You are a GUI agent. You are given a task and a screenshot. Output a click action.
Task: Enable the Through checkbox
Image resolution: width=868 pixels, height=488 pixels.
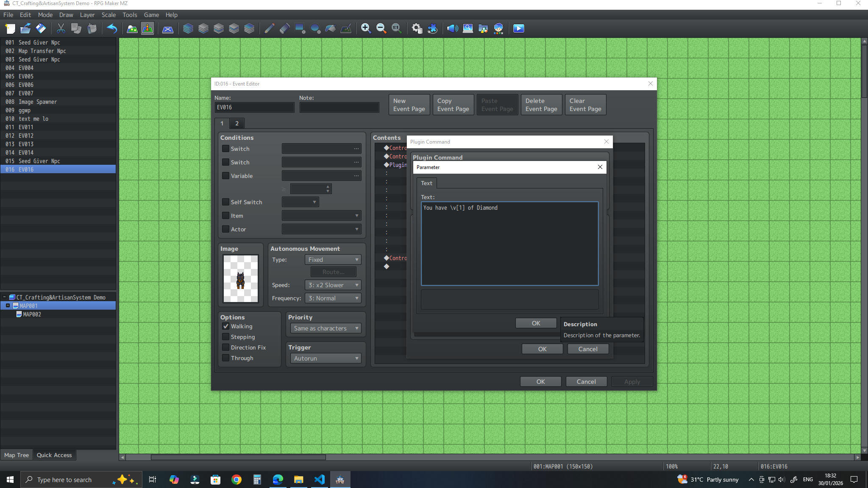[226, 358]
